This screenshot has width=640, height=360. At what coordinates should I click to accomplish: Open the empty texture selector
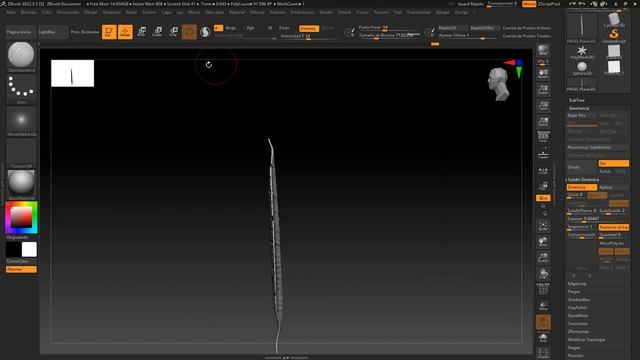click(x=21, y=151)
